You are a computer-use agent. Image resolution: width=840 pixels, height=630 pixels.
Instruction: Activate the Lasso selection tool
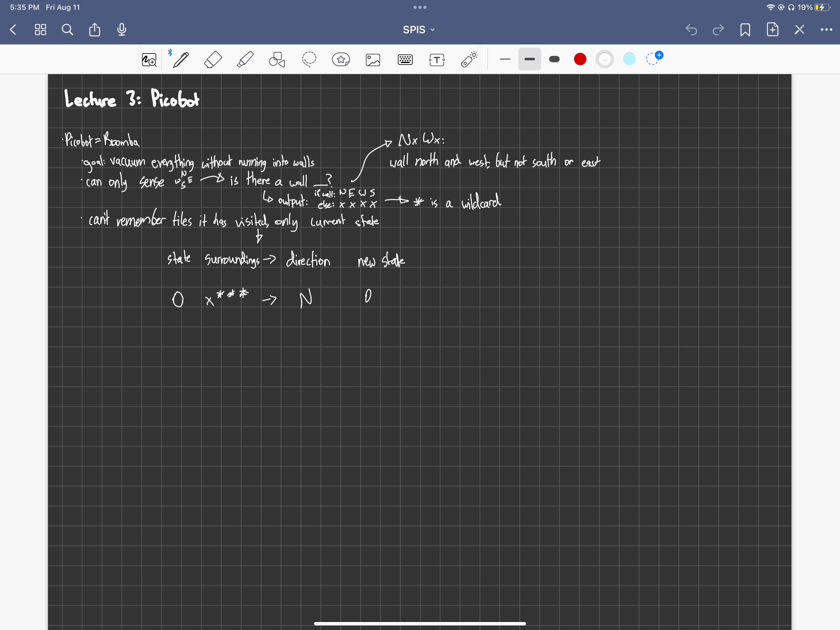point(309,59)
